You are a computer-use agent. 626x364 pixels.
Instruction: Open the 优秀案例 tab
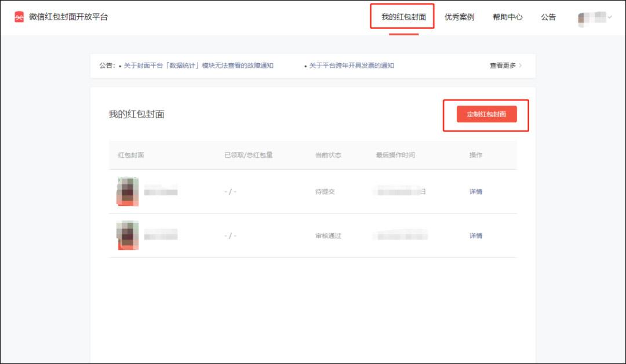(460, 17)
